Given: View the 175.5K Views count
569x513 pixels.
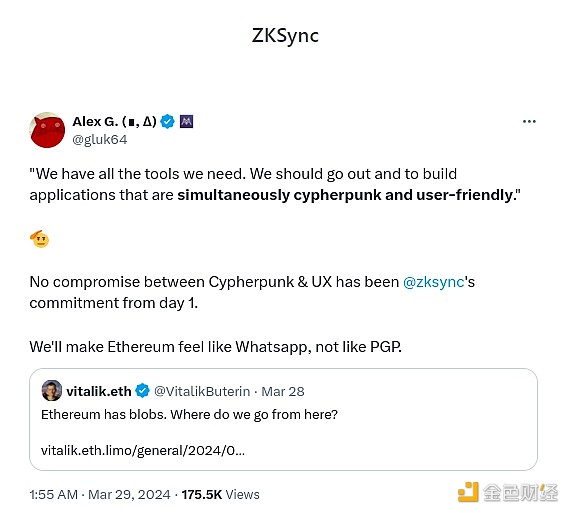Looking at the screenshot, I should pyautogui.click(x=220, y=494).
